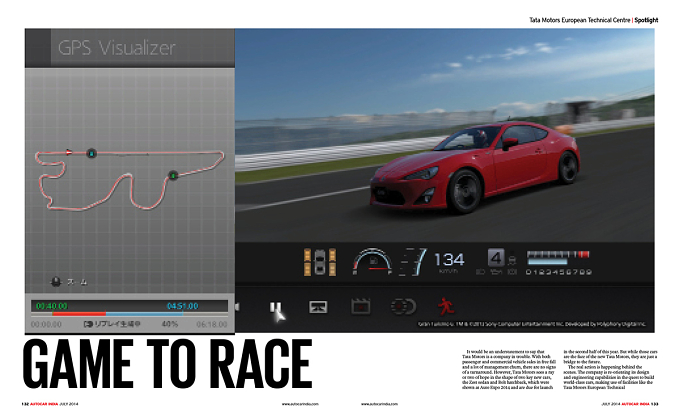Click the blue 04:51.00 end time
This screenshot has height=418, width=680.
click(x=183, y=306)
